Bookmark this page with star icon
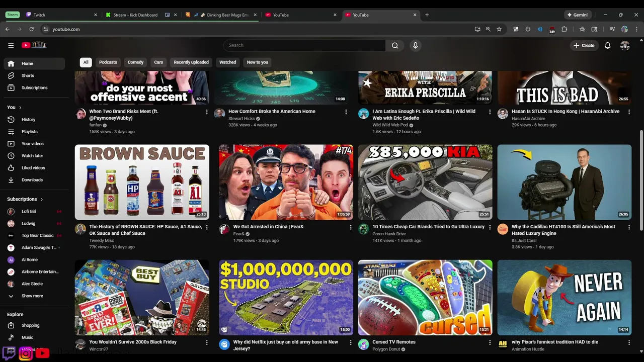 pos(499,29)
